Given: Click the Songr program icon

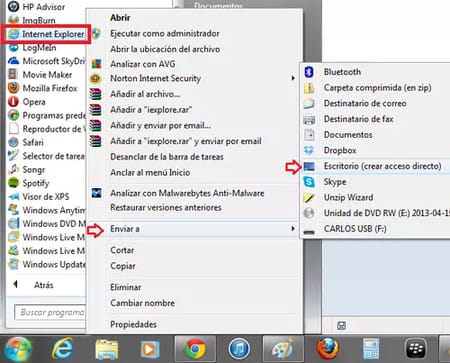Looking at the screenshot, I should [x=13, y=169].
